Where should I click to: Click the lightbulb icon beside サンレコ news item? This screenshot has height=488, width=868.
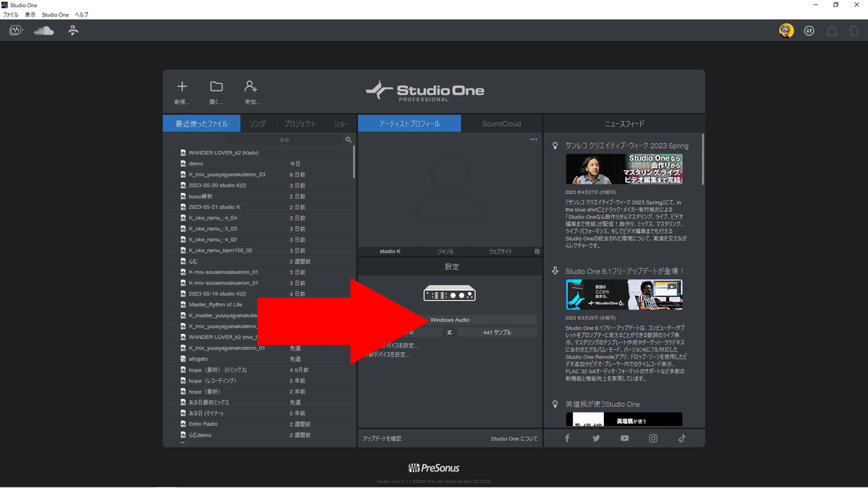pyautogui.click(x=555, y=145)
